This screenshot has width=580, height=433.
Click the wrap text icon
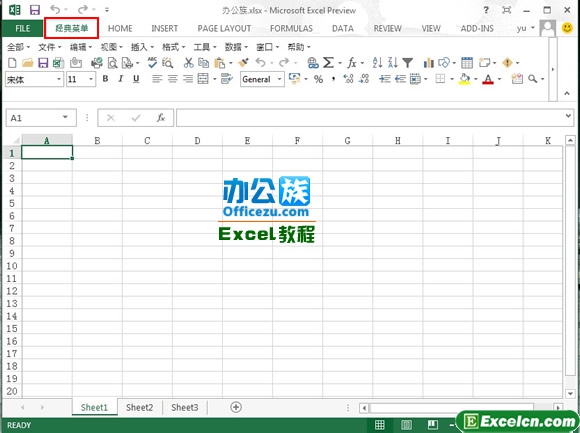[226, 78]
